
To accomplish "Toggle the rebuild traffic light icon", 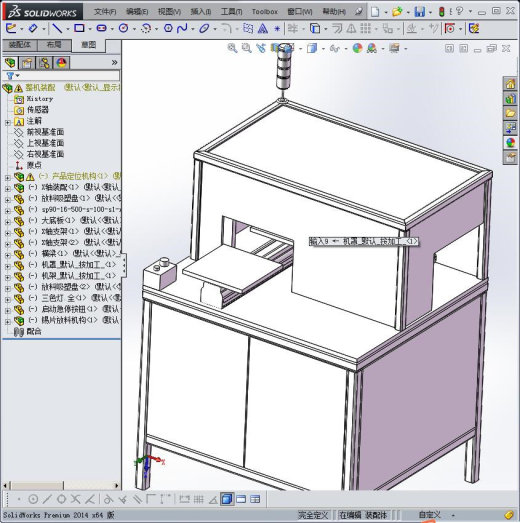I will 442,12.
